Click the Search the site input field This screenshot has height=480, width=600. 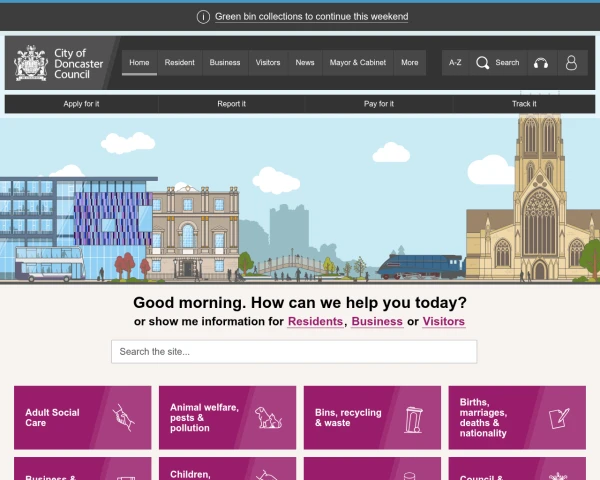click(294, 352)
